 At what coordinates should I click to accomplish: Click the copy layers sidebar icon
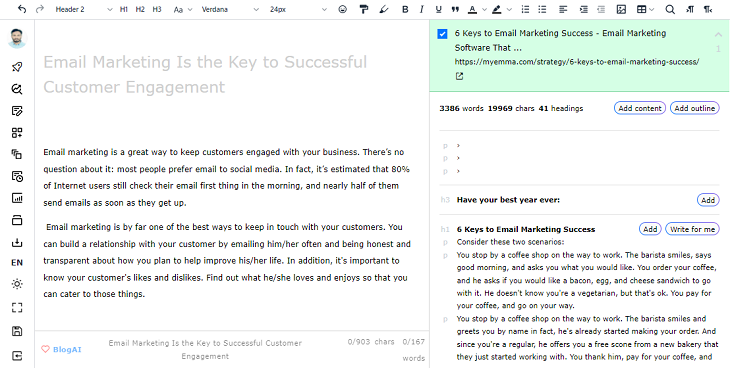click(17, 154)
